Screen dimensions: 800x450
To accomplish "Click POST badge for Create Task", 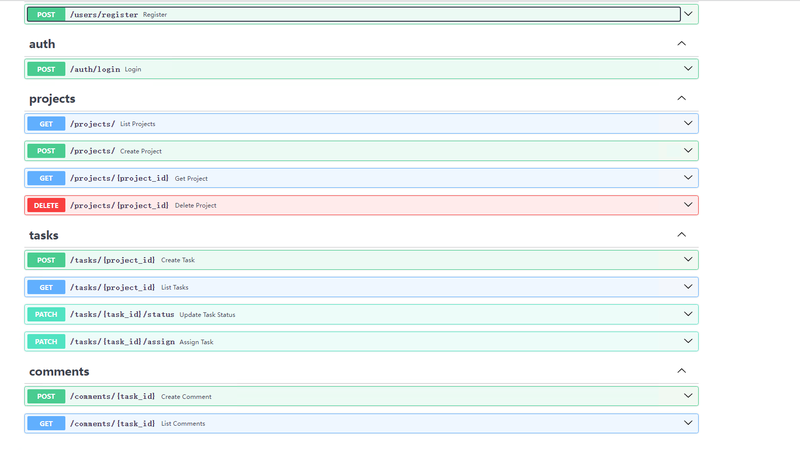I will (x=46, y=260).
